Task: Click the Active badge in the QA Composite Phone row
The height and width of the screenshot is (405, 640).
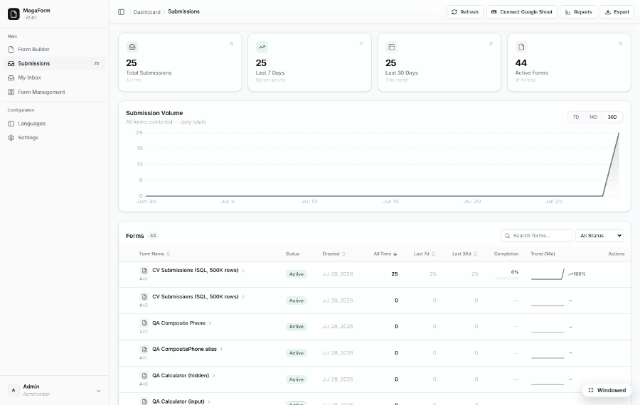Action: coord(296,327)
